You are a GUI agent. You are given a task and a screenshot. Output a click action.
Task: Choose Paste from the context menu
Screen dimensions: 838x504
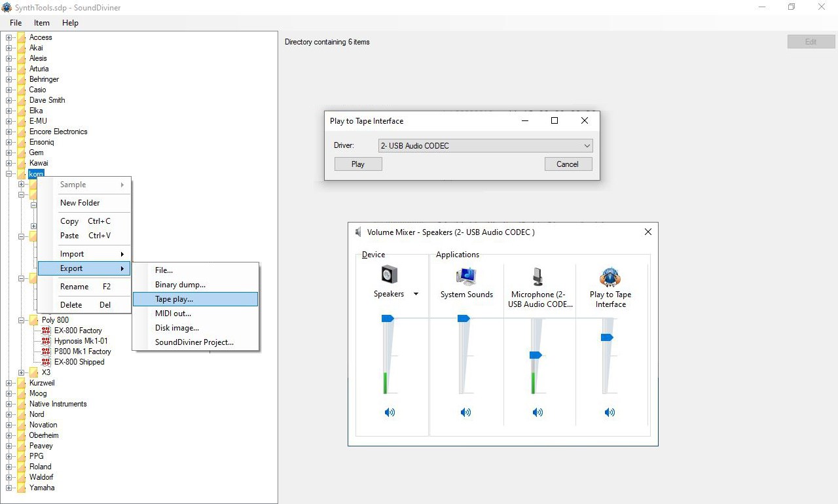tap(84, 236)
